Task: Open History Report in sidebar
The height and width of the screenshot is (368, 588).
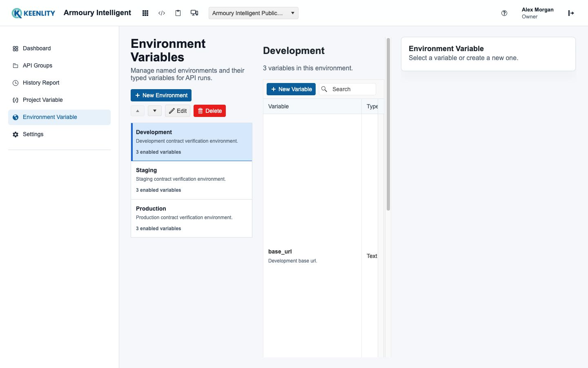Action: tap(59, 83)
